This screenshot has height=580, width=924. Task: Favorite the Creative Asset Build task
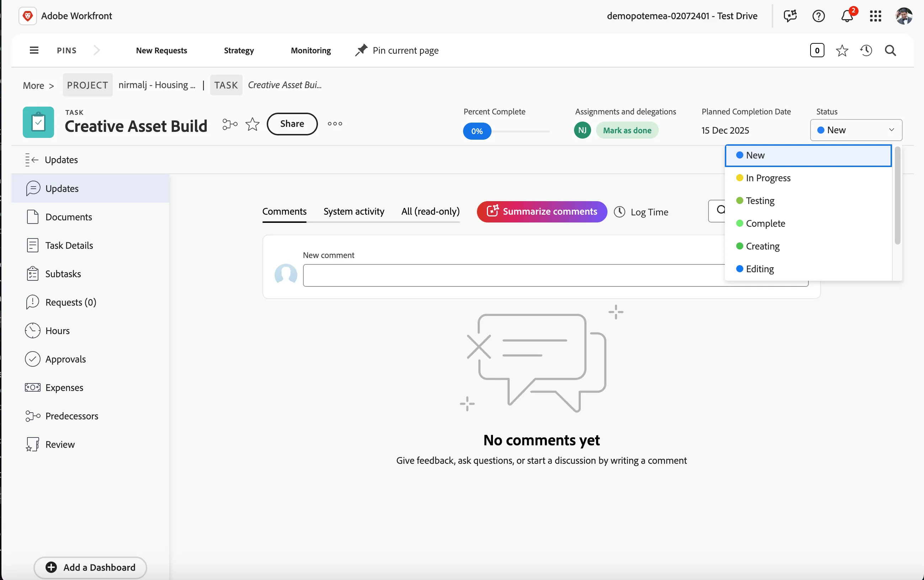tap(252, 124)
